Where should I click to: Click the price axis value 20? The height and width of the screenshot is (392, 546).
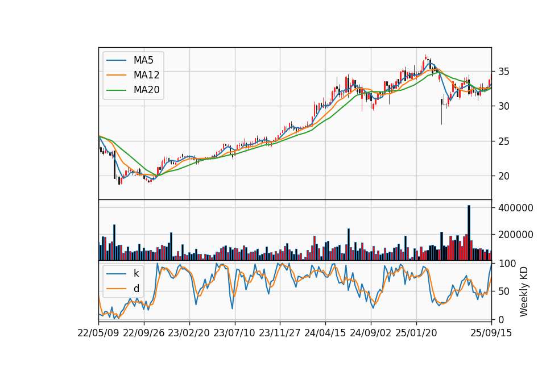point(503,176)
